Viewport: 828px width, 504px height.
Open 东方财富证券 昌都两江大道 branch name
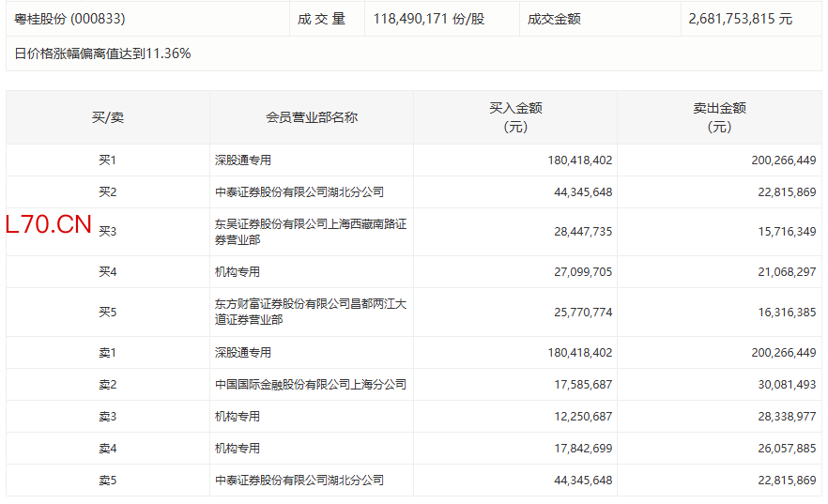click(310, 312)
